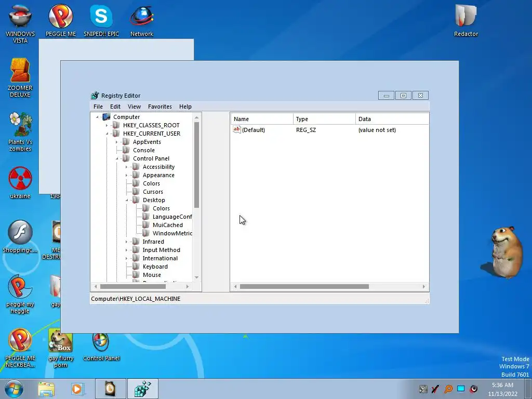Click the Computer icon in the tree
Image resolution: width=532 pixels, height=399 pixels.
[x=107, y=117]
